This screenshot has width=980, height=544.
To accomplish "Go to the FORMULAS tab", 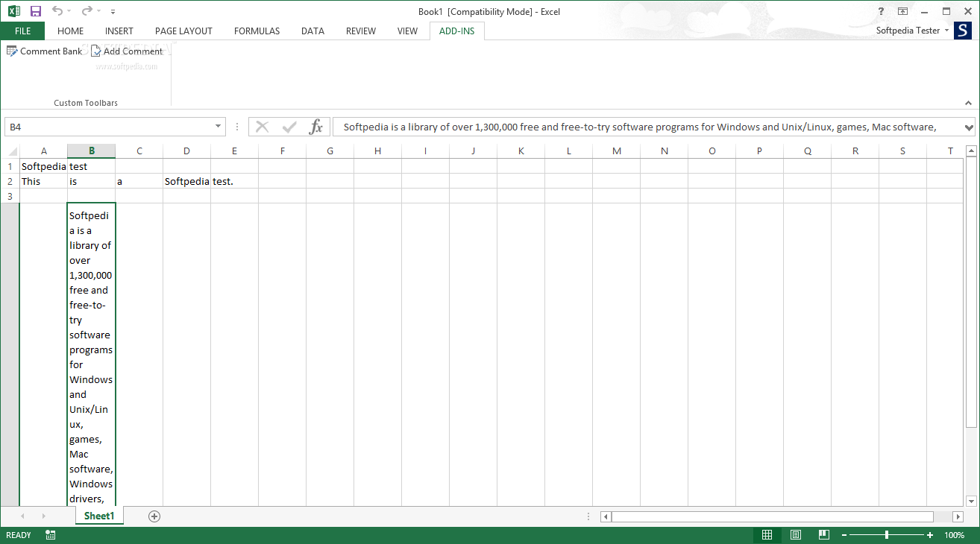I will (257, 31).
